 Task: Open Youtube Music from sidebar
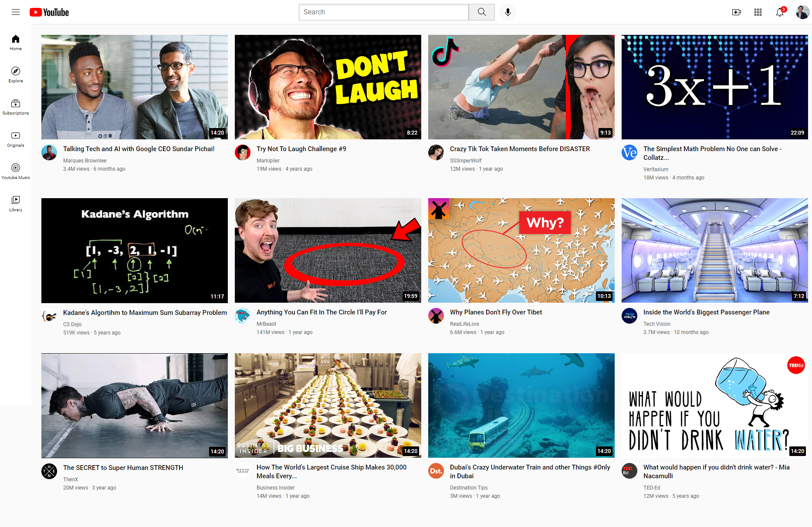coord(16,171)
